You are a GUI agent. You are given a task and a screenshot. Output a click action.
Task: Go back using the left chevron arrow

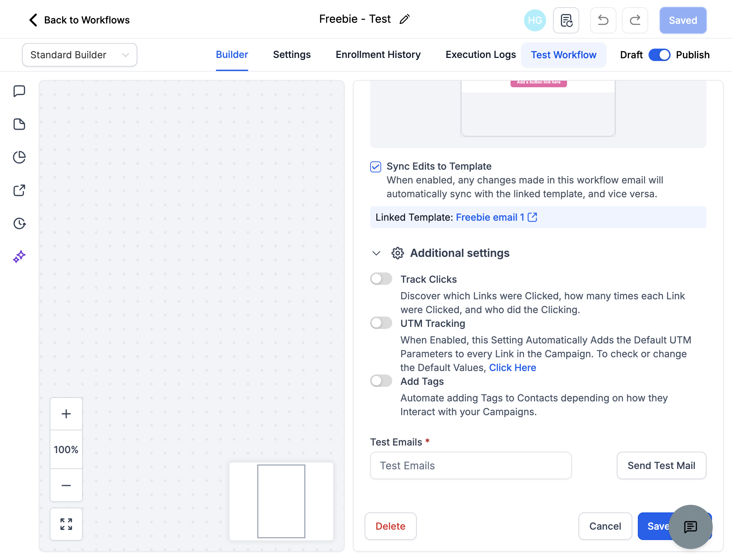click(x=33, y=20)
